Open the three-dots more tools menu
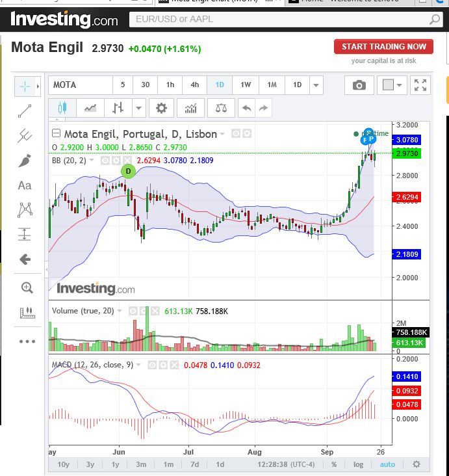 [27, 341]
